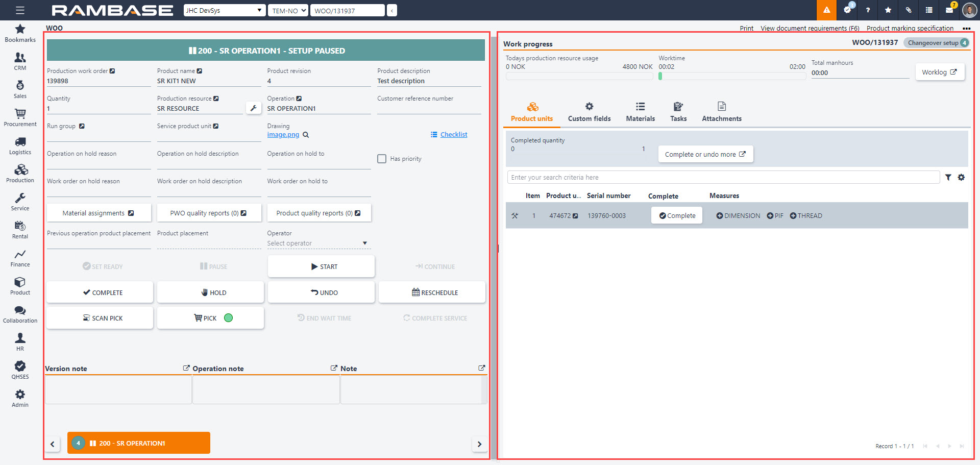Click the green PICK status indicator
Image resolution: width=980 pixels, height=465 pixels.
tap(228, 318)
